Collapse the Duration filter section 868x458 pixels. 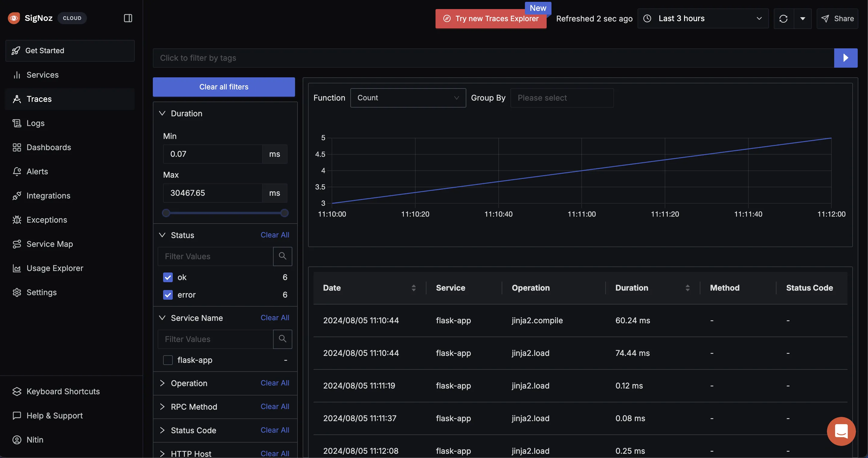pyautogui.click(x=162, y=113)
